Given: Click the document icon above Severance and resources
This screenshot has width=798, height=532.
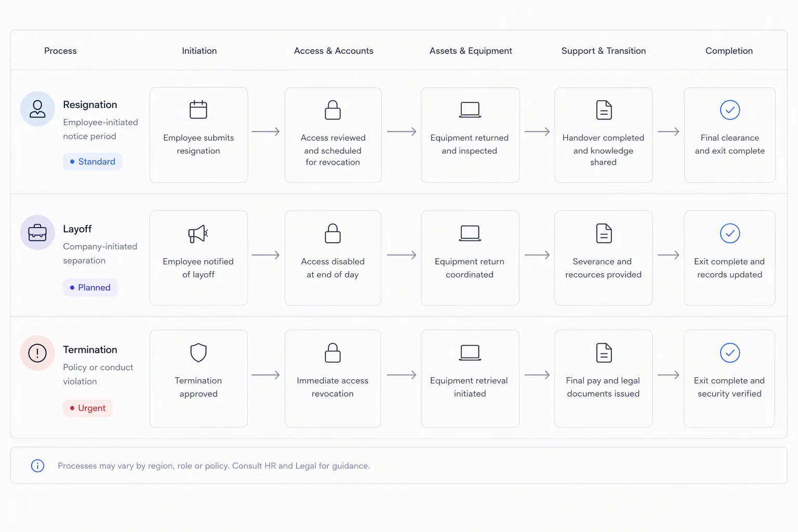Looking at the screenshot, I should tap(604, 233).
